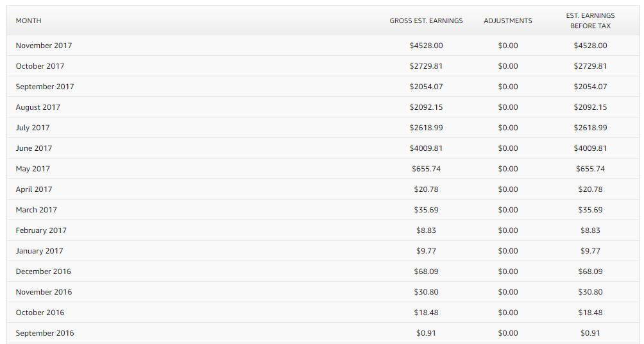The image size is (644, 344).
Task: Select the August 2017 month label
Action: 38,107
